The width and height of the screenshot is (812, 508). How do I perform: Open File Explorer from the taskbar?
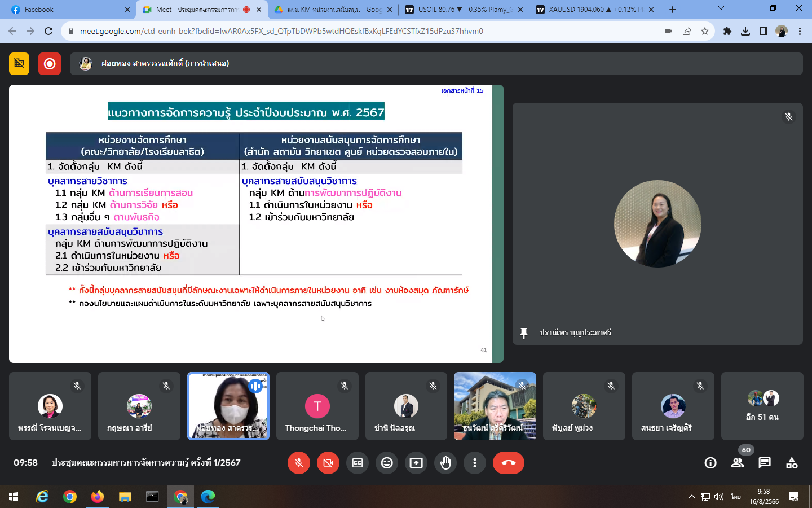[125, 497]
